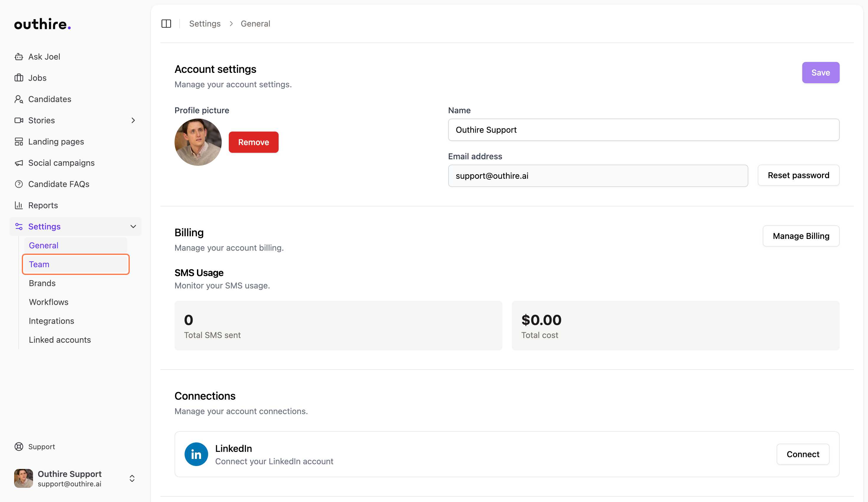Expand the Stories submenu chevron

click(133, 120)
